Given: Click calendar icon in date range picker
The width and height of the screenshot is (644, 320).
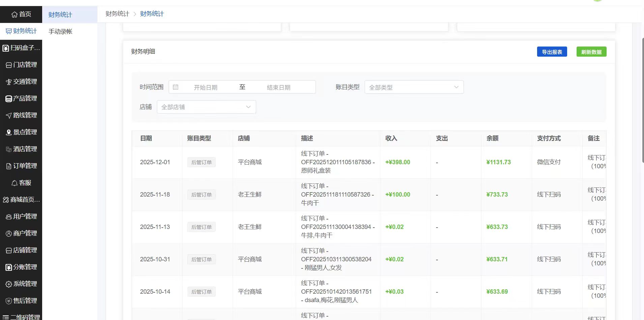Looking at the screenshot, I should click(x=176, y=87).
